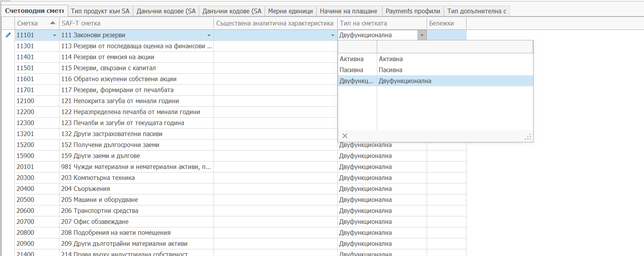The height and width of the screenshot is (256, 644).
Task: Select account cell 11601
Action: tap(37, 79)
